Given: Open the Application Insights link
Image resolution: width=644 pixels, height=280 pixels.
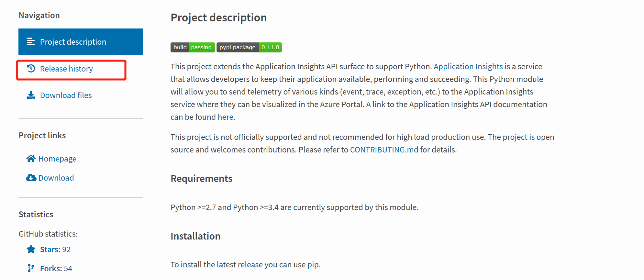Looking at the screenshot, I should 468,66.
